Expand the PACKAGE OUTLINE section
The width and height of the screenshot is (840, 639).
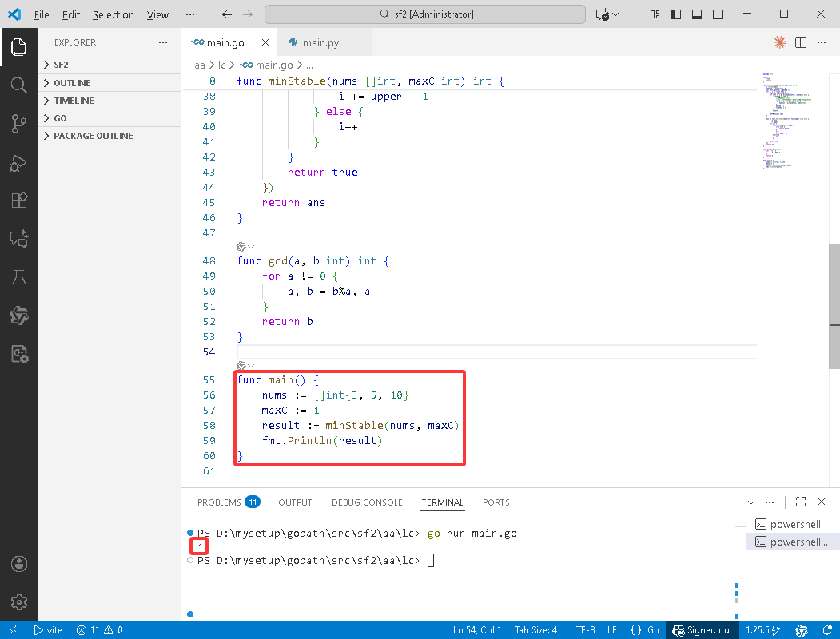109,136
